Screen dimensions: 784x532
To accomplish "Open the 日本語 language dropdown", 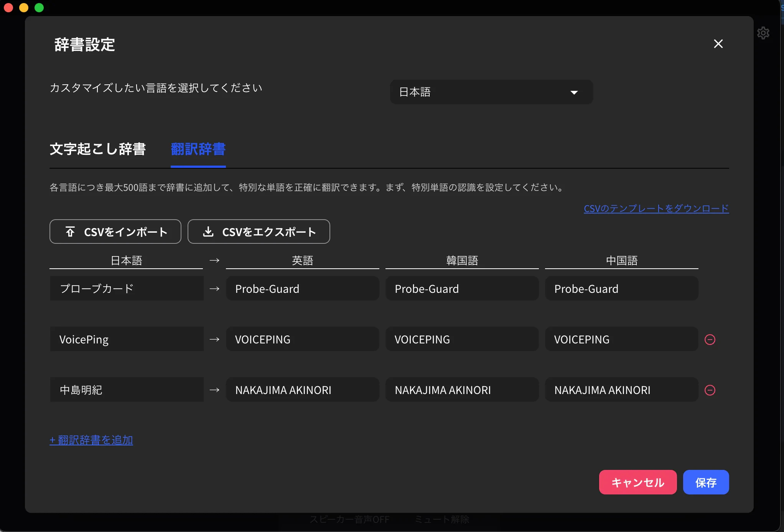I will click(x=491, y=92).
